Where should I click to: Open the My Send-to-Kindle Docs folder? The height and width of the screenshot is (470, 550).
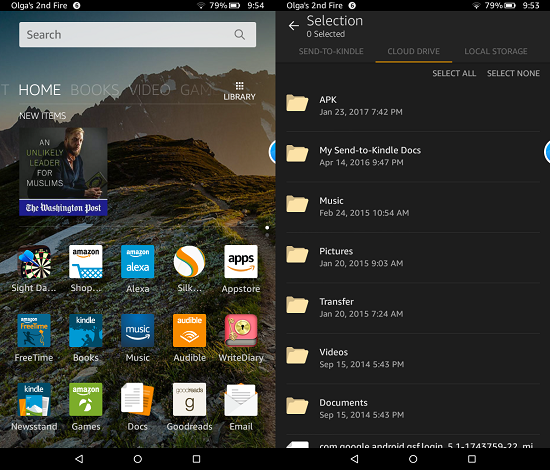click(413, 156)
